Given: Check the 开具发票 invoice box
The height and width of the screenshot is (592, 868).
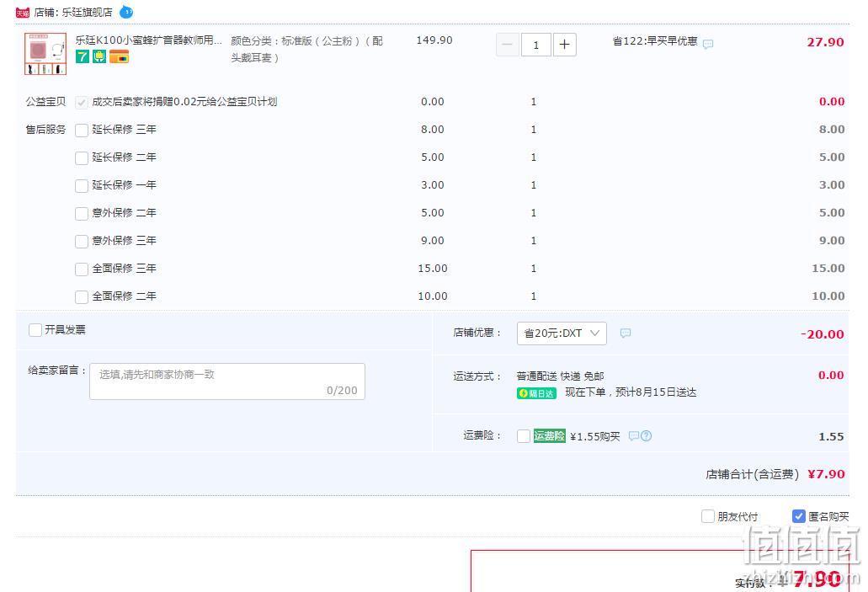Looking at the screenshot, I should (x=35, y=330).
